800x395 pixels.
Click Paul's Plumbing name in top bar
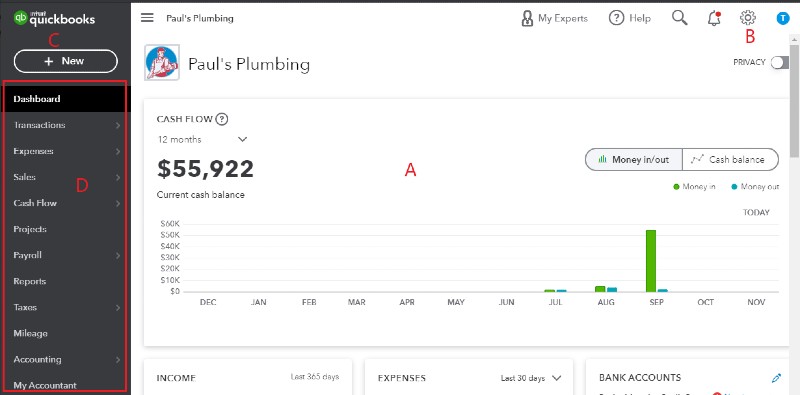pyautogui.click(x=199, y=18)
